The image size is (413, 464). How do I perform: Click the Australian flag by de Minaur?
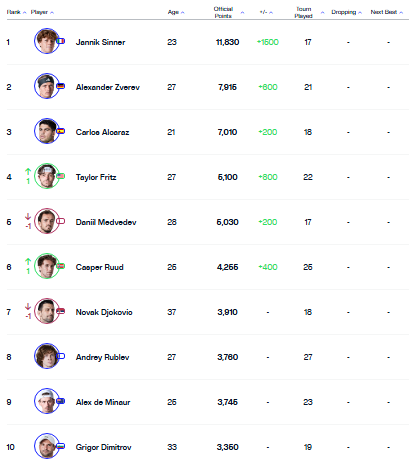61,401
